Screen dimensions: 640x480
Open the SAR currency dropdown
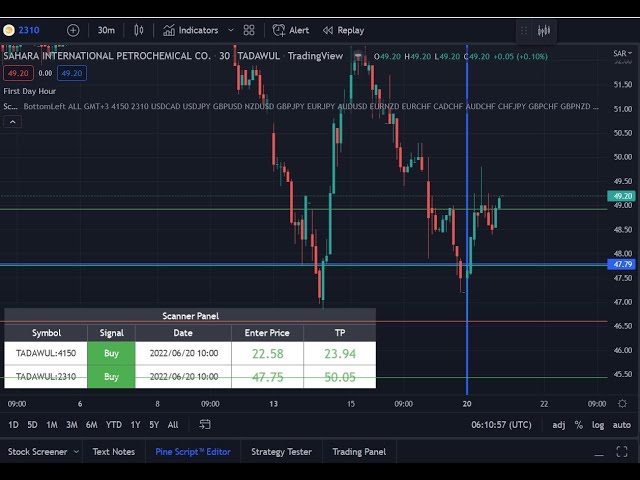(x=622, y=53)
